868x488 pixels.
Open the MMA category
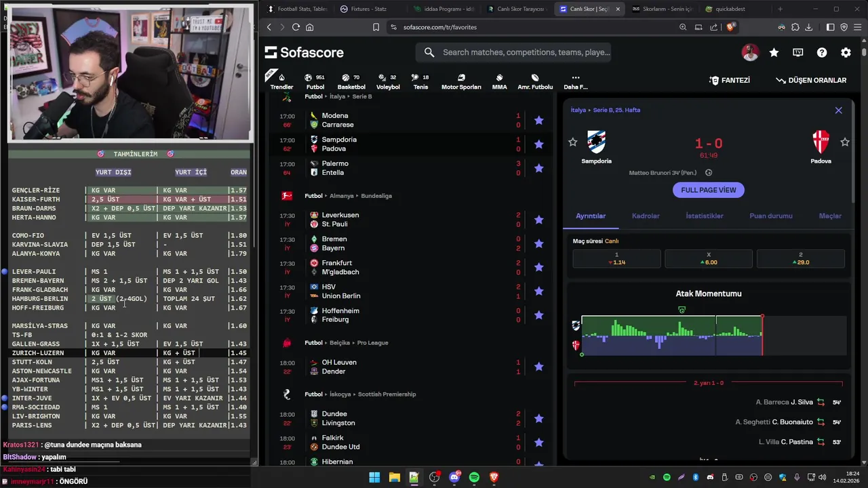pyautogui.click(x=499, y=81)
